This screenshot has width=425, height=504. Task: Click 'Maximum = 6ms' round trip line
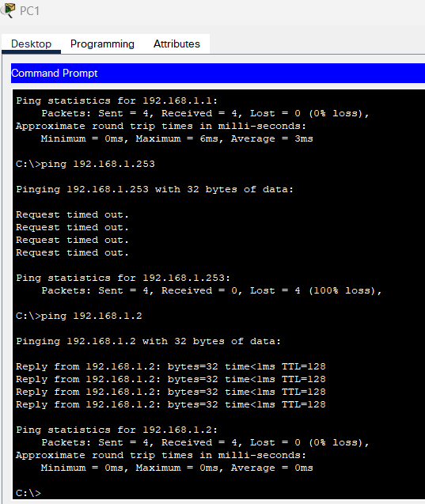point(176,138)
